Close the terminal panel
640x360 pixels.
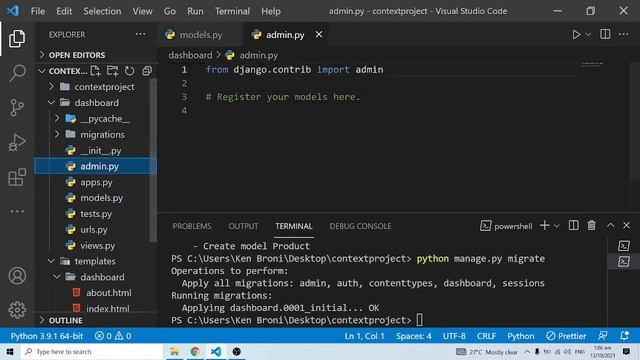[x=627, y=225]
